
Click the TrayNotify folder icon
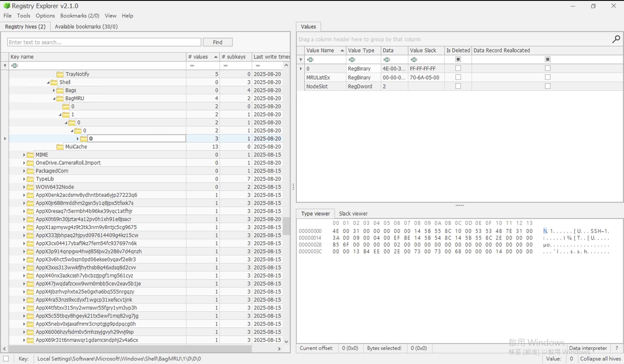click(x=60, y=74)
